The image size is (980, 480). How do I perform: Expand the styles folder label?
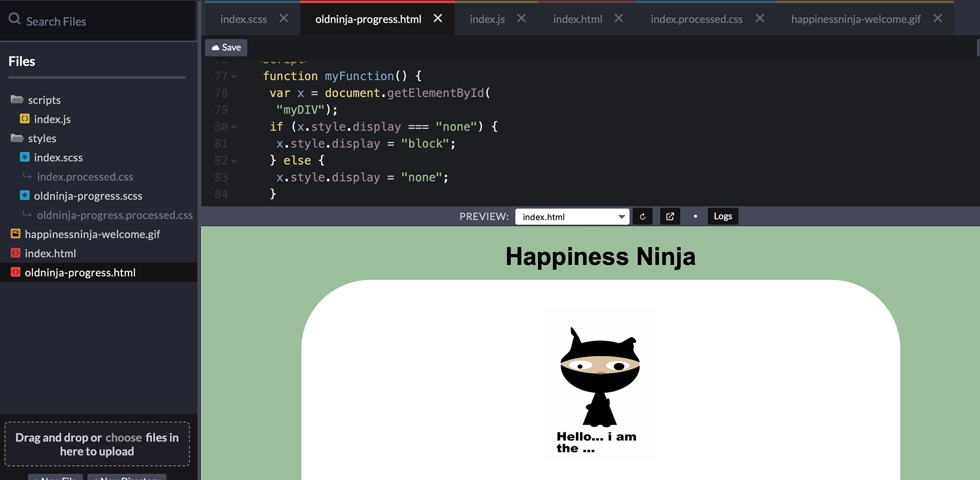(42, 138)
